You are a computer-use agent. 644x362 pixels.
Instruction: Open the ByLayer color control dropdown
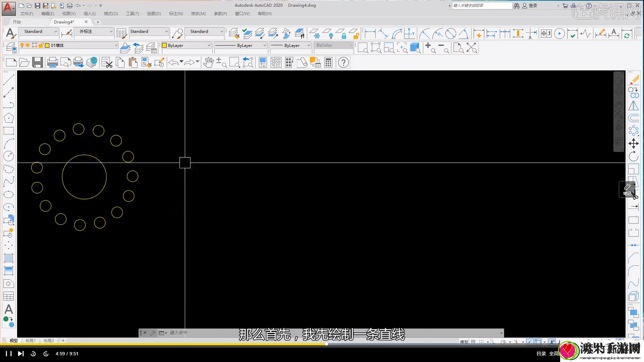(186, 45)
